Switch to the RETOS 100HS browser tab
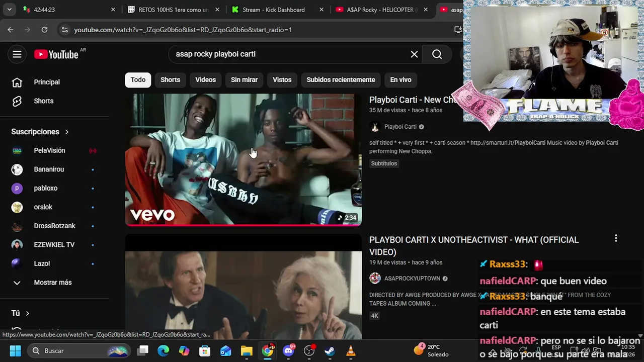644x362 pixels. [173, 10]
